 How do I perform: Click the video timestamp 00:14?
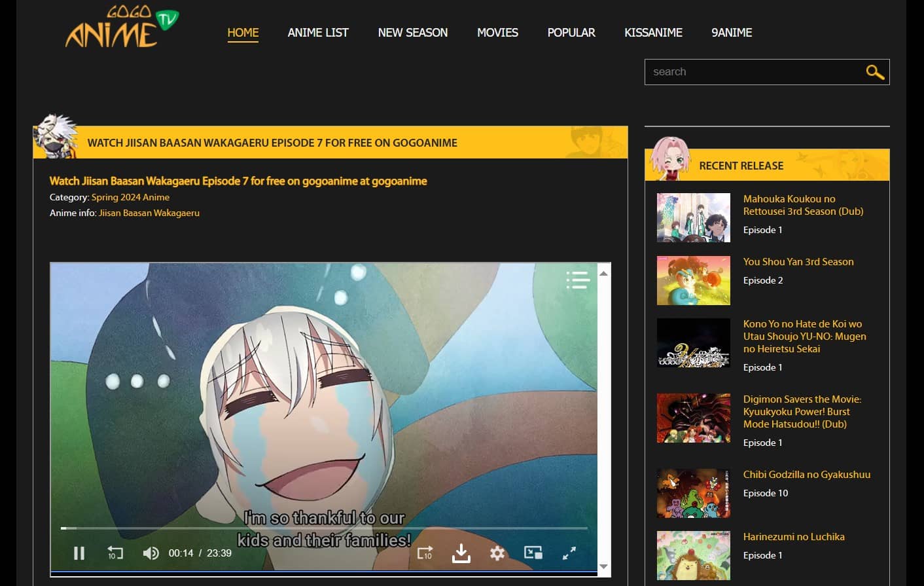[x=181, y=553]
